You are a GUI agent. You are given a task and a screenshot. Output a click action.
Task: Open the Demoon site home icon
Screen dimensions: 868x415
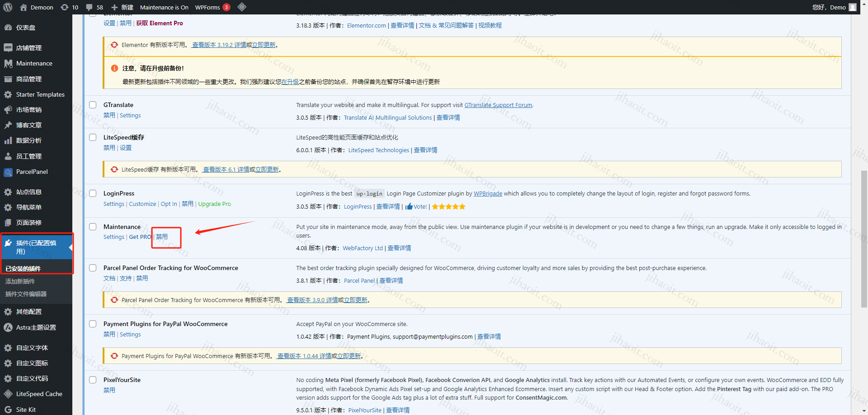[x=23, y=7]
